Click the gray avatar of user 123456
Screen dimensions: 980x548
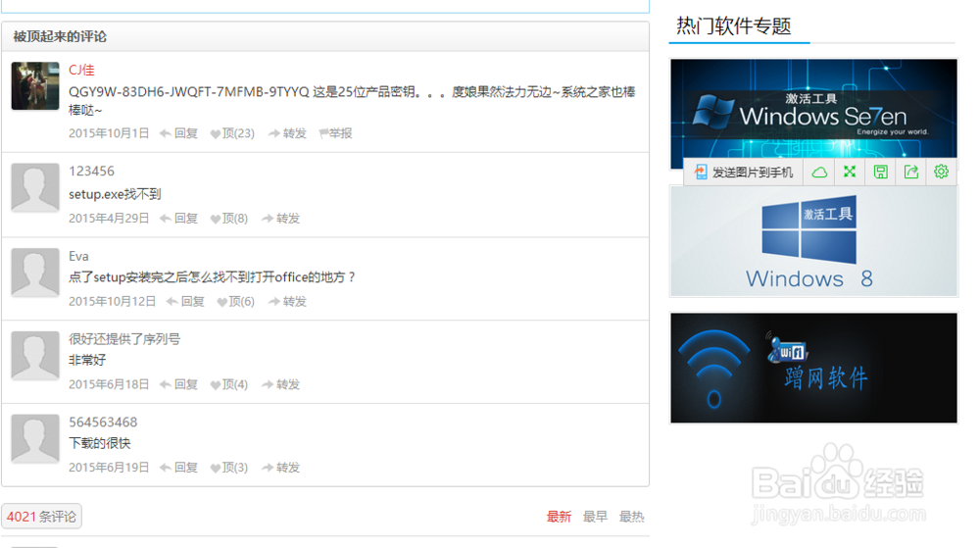click(35, 187)
